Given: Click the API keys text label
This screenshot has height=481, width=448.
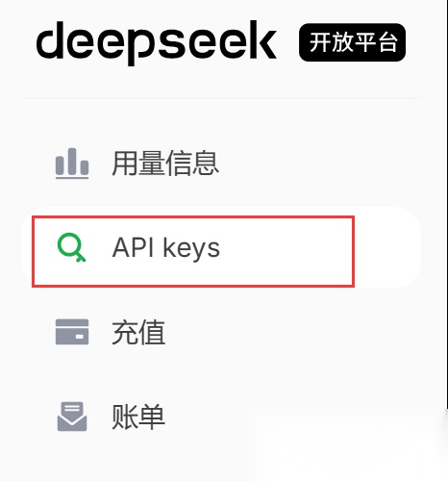Looking at the screenshot, I should [x=166, y=248].
